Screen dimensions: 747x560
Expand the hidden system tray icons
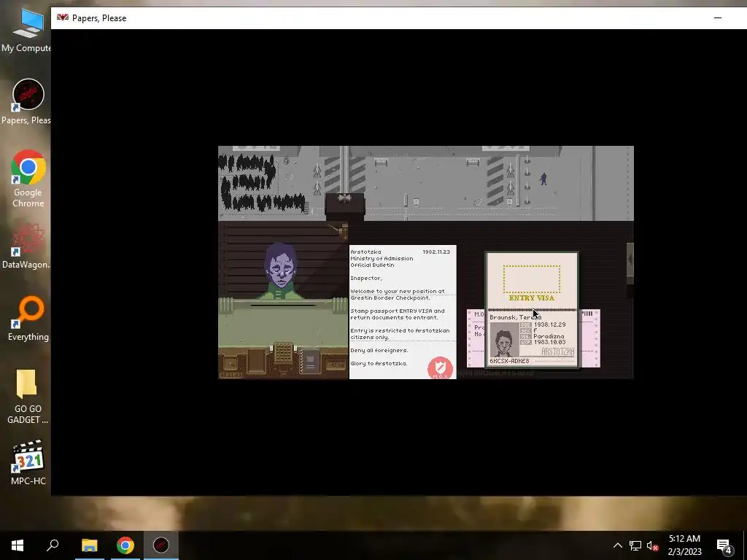tap(617, 545)
